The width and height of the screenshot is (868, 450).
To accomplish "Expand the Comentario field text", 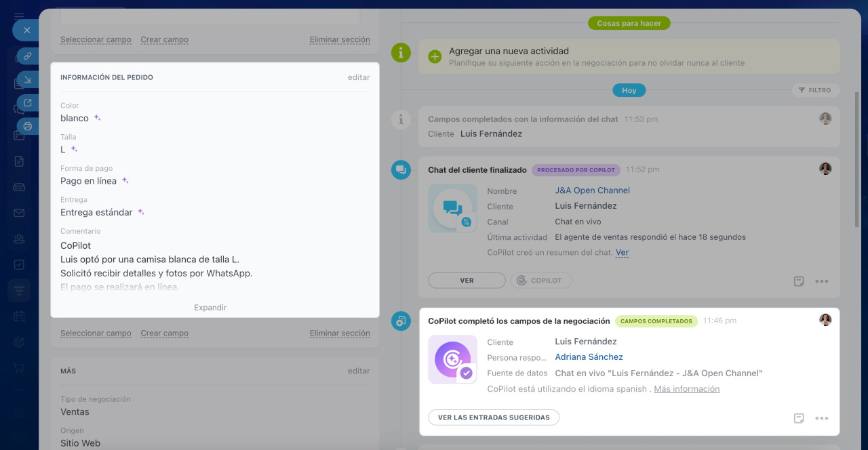I will 210,308.
